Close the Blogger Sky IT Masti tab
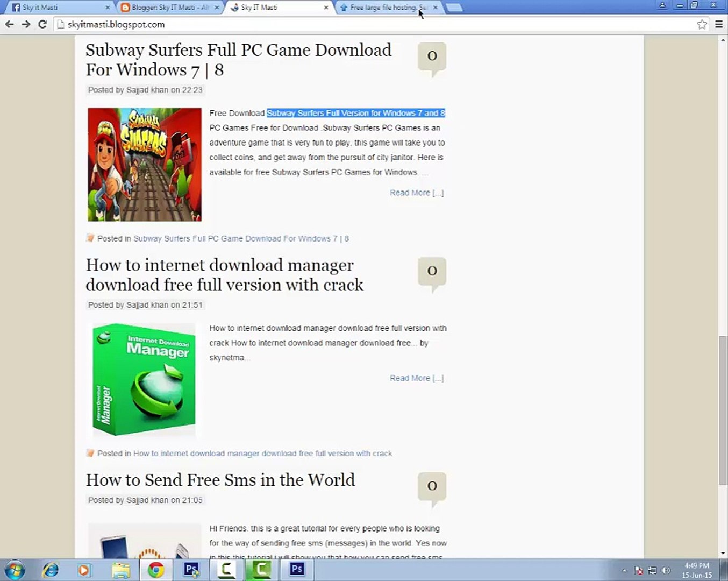728x581 pixels. tap(217, 8)
